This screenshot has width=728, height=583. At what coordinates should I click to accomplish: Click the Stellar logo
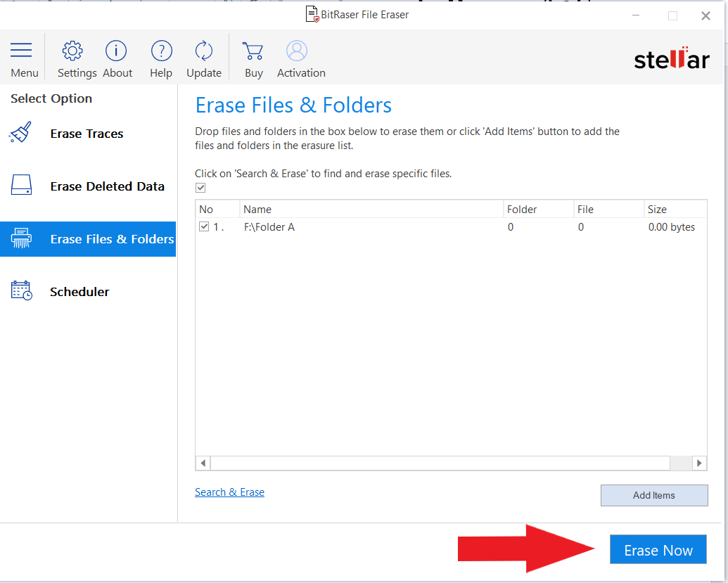point(671,58)
